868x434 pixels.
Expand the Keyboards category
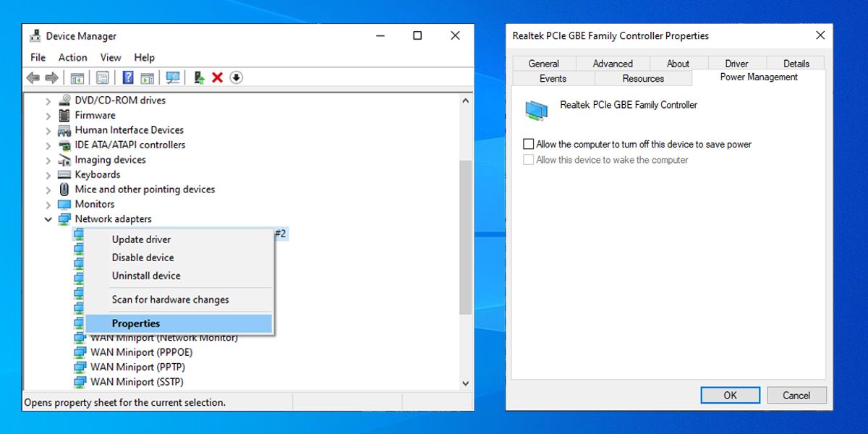[48, 174]
